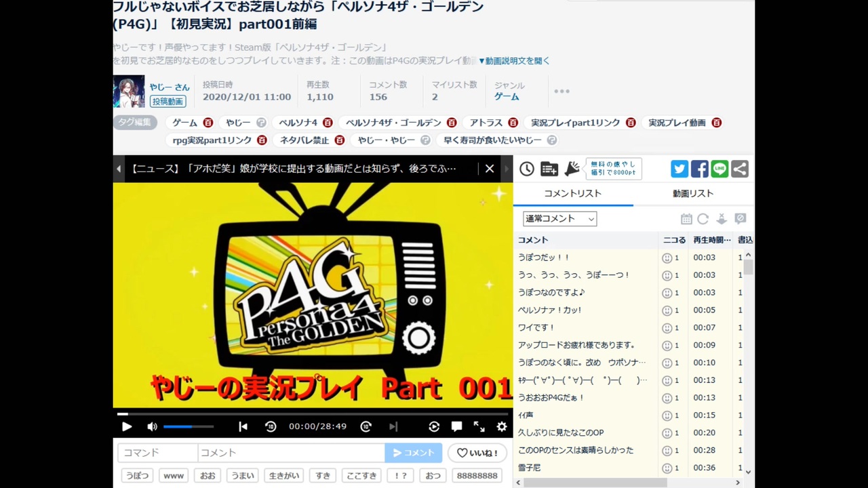
Task: Open dictionary icon for ペルソナ4ザ・ゴールデン tag
Action: (452, 123)
